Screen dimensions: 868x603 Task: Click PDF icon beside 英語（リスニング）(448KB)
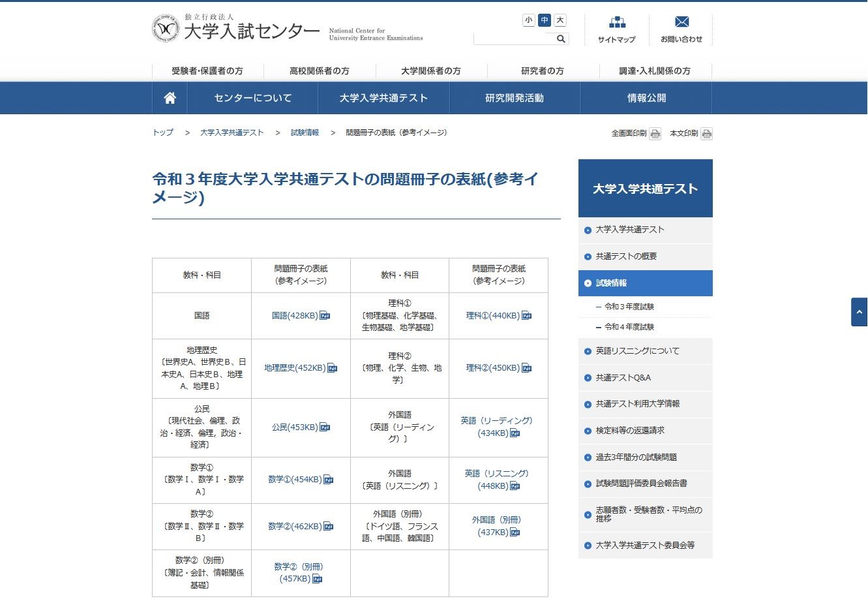pyautogui.click(x=515, y=486)
